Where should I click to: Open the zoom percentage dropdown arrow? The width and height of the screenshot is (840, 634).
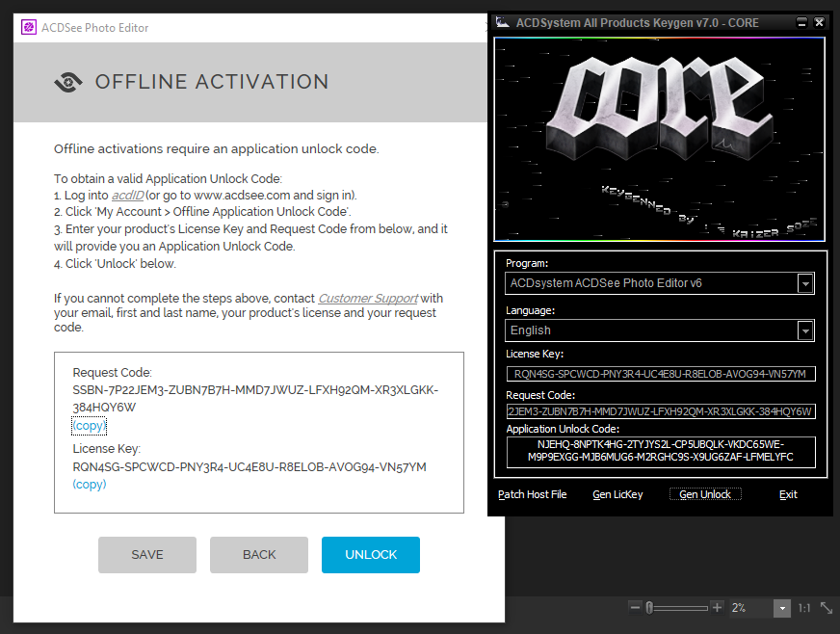pyautogui.click(x=782, y=608)
